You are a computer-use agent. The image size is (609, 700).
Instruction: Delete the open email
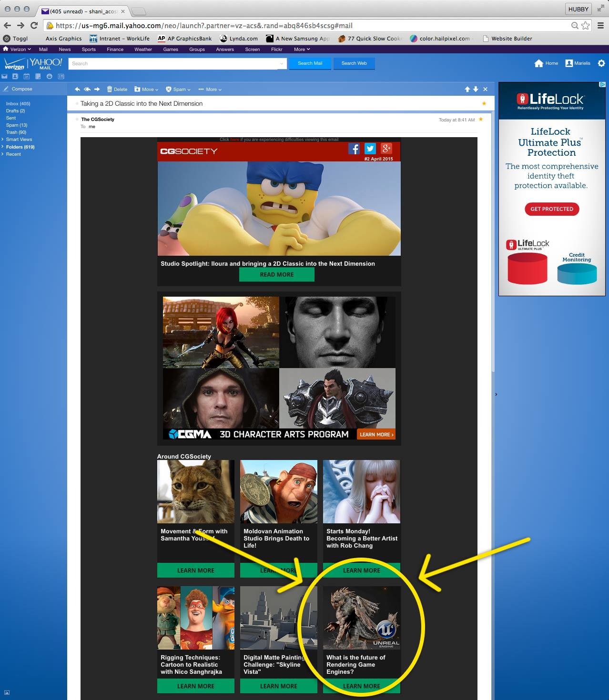tap(117, 89)
